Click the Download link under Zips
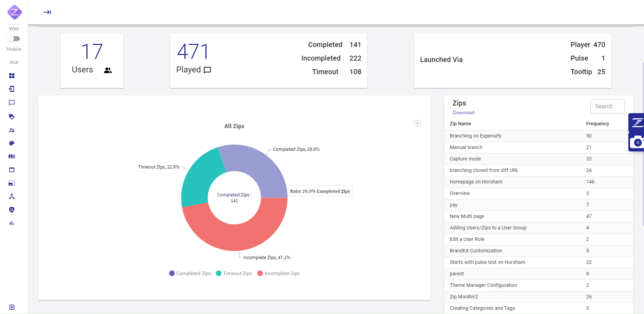Screen dimensions: 644x314 click(463, 112)
